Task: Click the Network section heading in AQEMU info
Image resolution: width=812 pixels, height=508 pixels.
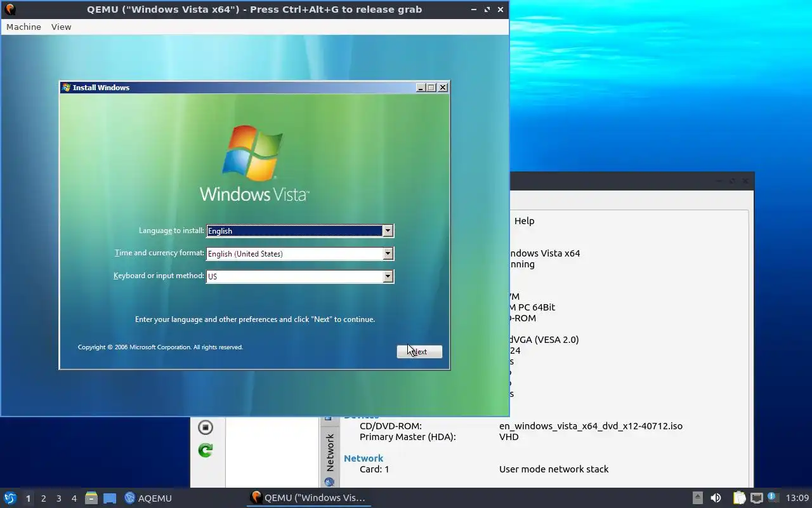Action: pos(363,458)
